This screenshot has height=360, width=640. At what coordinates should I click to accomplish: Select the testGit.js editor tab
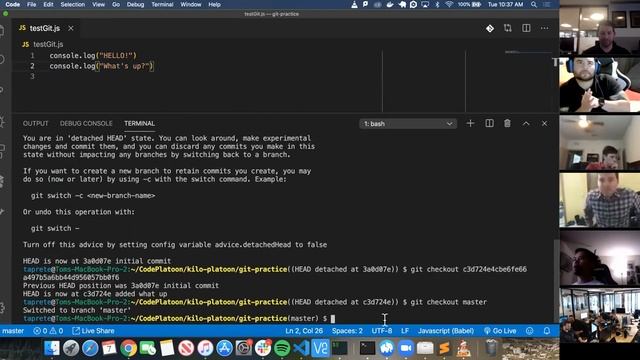(x=45, y=28)
